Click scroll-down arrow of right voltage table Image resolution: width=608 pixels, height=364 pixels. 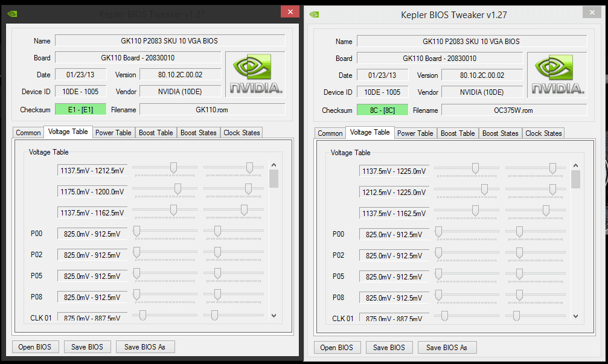tap(576, 316)
